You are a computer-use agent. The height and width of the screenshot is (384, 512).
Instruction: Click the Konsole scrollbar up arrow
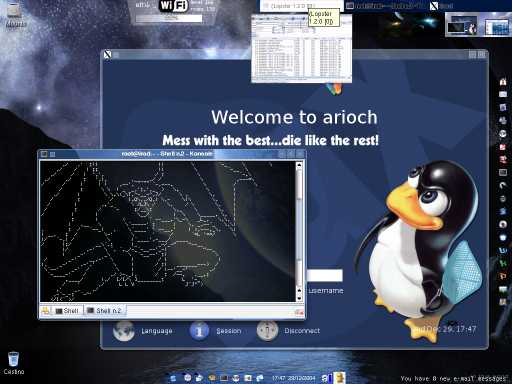tap(299, 165)
